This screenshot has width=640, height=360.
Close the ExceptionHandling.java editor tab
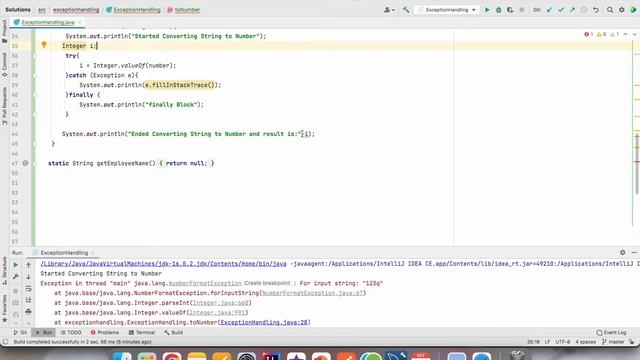pos(80,22)
